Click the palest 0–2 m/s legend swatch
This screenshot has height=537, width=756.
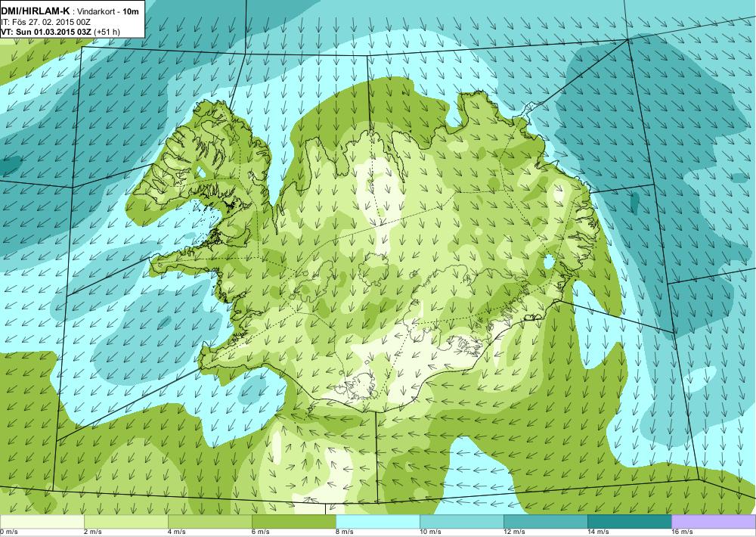42,522
